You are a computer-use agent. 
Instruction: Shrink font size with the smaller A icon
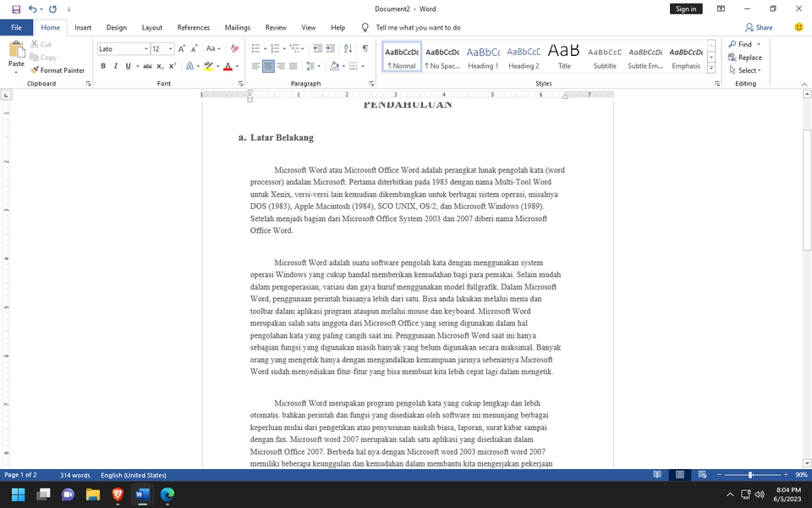[x=195, y=49]
